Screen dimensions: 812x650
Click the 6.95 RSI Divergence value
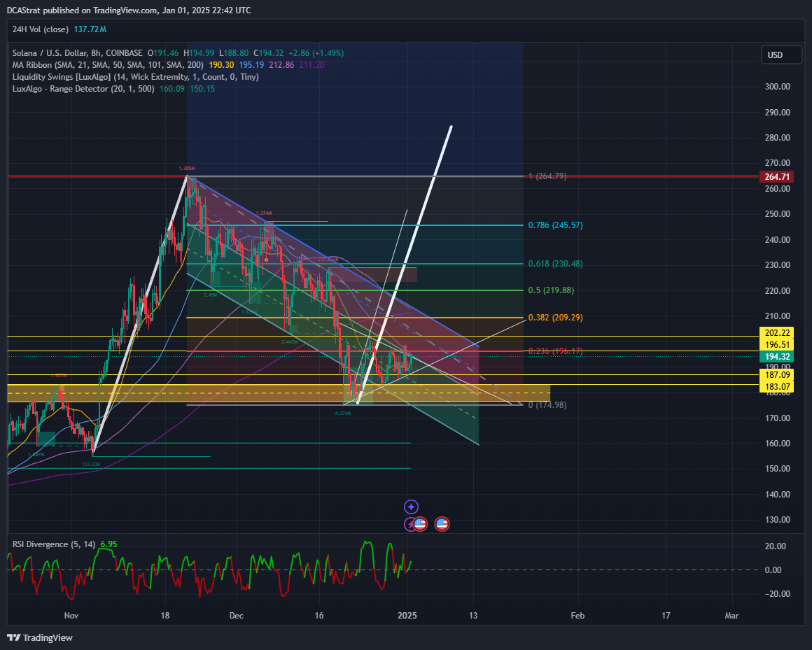pyautogui.click(x=108, y=544)
